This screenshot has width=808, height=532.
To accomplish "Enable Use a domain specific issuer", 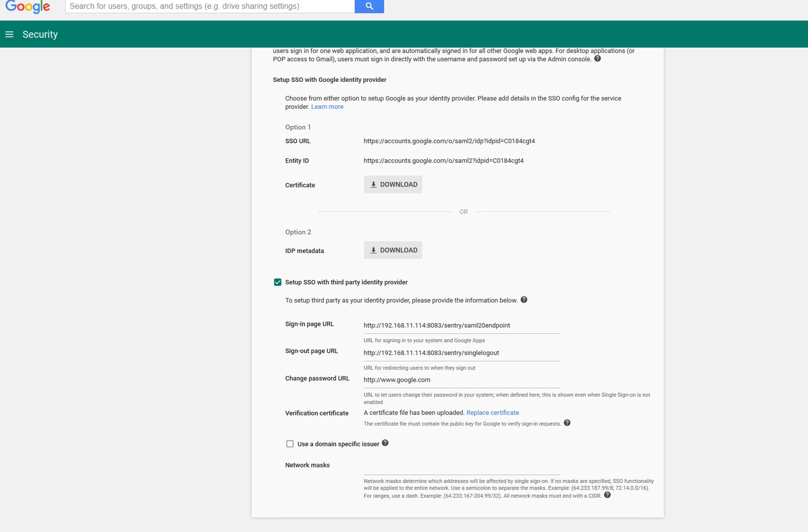I will 290,444.
